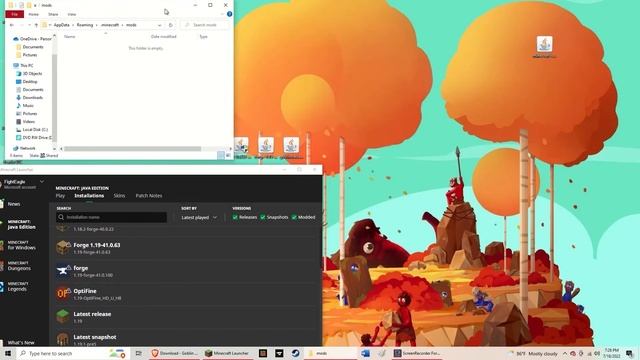This screenshot has height=360, width=640.
Task: Click the forge anvil installation icon
Action: (63, 271)
